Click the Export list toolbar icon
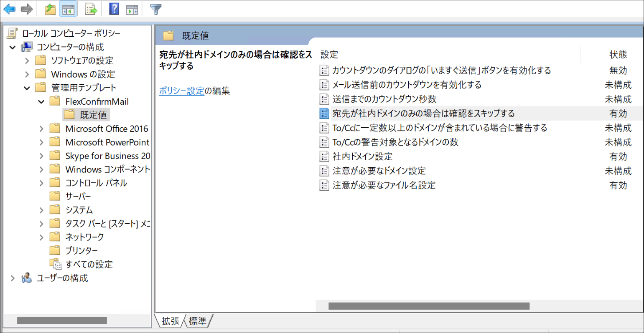 coord(91,9)
